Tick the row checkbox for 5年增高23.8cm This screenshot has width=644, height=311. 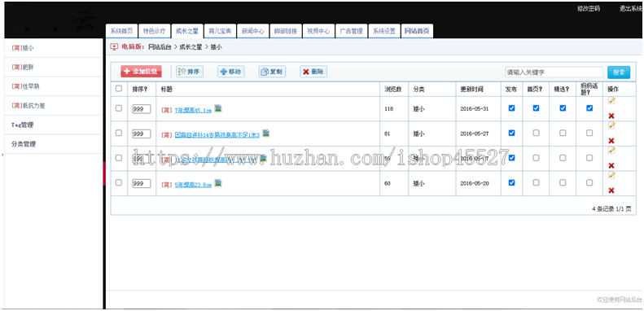click(119, 183)
